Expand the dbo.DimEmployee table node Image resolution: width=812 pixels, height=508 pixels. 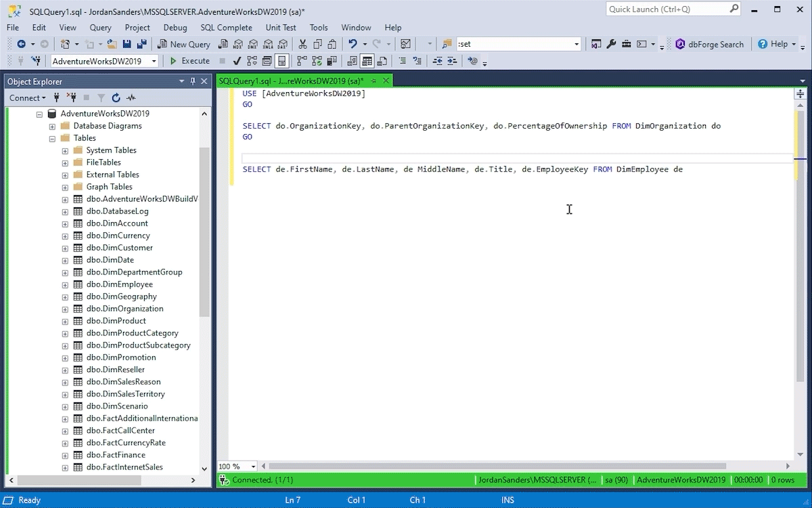click(65, 284)
